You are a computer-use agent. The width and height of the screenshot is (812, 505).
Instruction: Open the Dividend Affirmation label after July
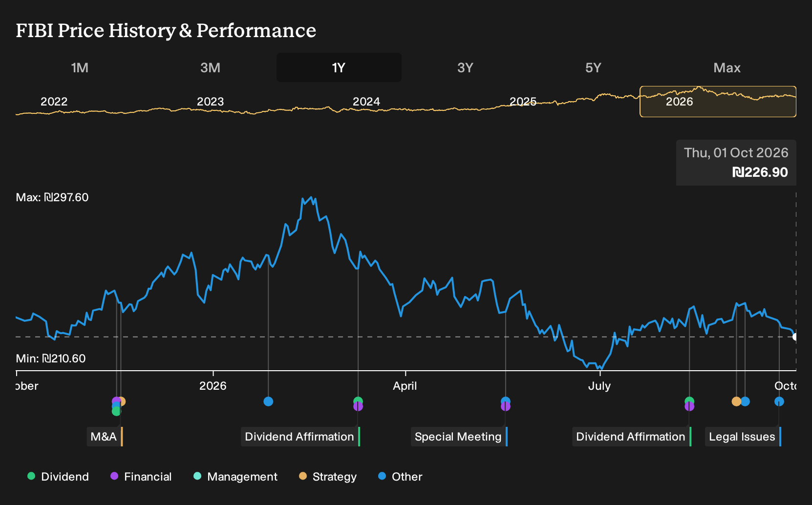pos(631,437)
